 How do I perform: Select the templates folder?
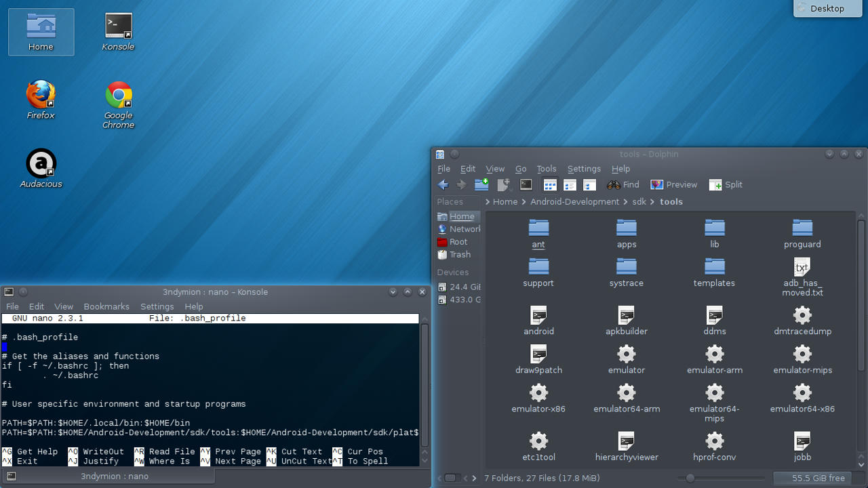[x=715, y=272]
